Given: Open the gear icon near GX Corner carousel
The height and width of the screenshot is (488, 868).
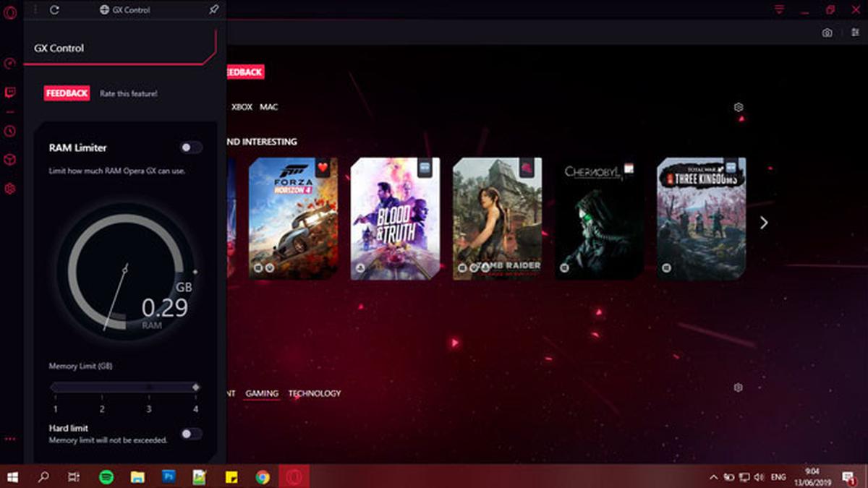Looking at the screenshot, I should pos(739,106).
